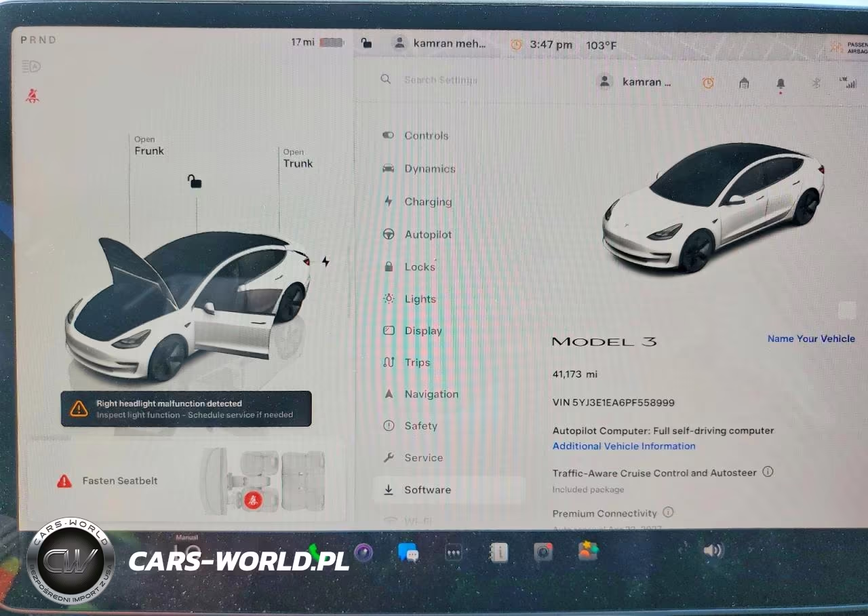Viewport: 868px width, 616px height.
Task: Tap the charge port bolt icon behind the car
Action: tap(325, 261)
